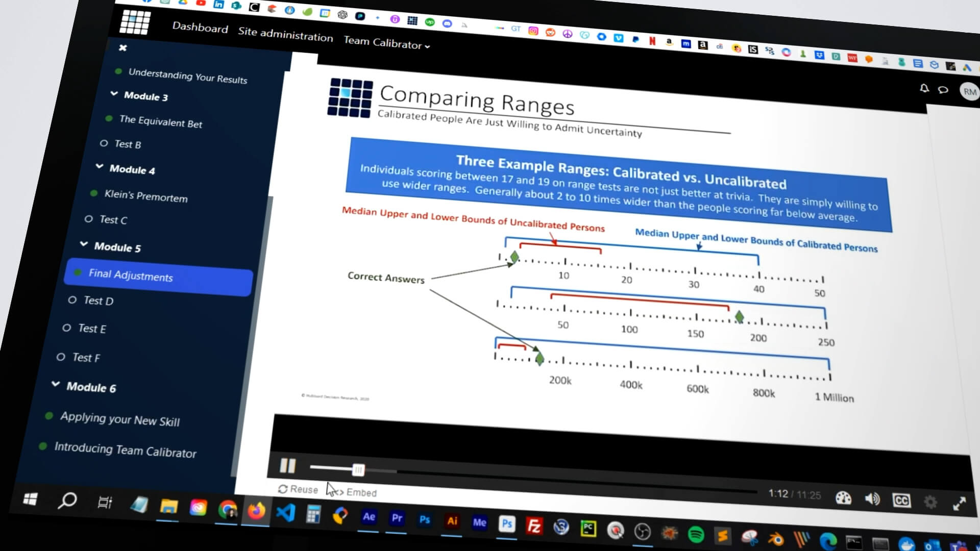Open the Windows Start menu

(x=30, y=499)
